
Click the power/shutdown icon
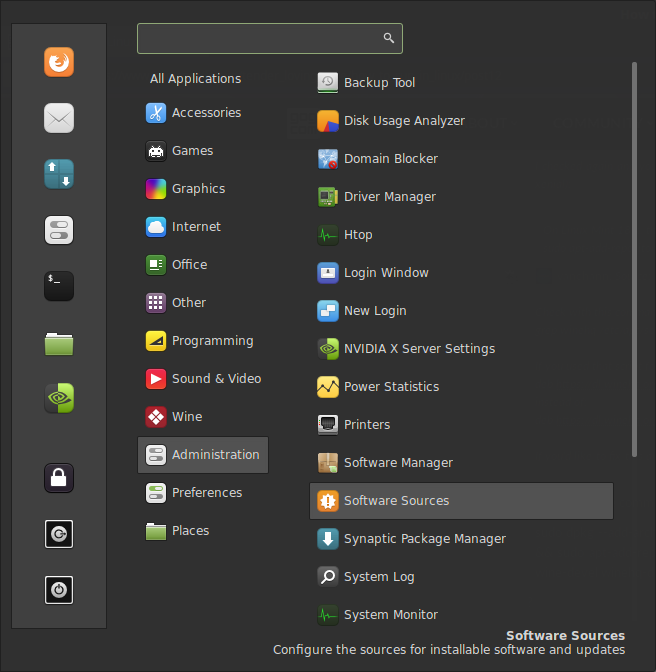[x=59, y=590]
